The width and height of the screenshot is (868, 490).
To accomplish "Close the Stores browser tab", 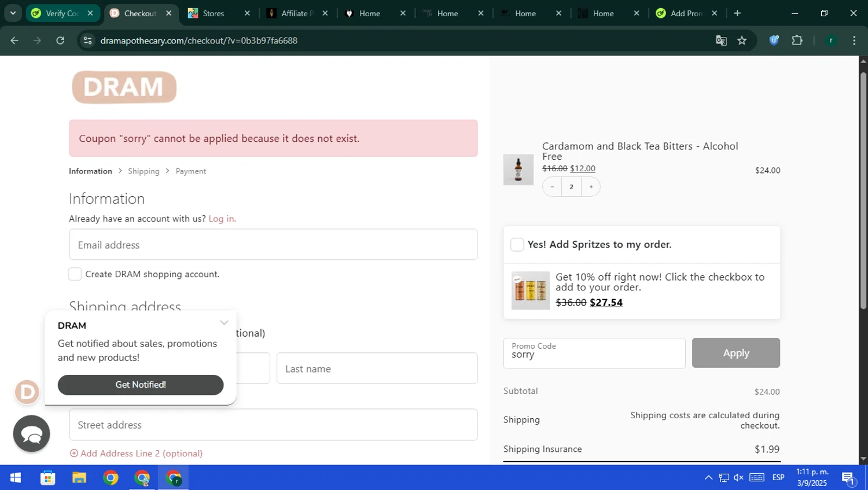I will tap(247, 13).
